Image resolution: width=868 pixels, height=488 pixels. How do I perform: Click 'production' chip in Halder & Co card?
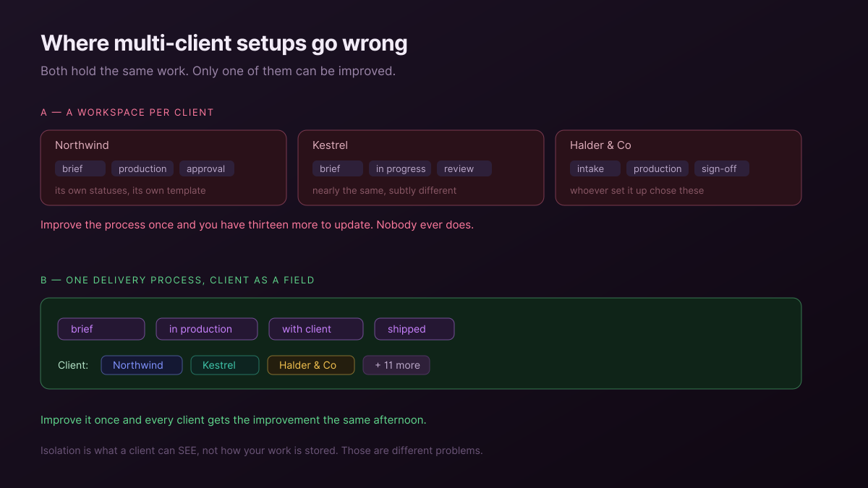pos(658,168)
